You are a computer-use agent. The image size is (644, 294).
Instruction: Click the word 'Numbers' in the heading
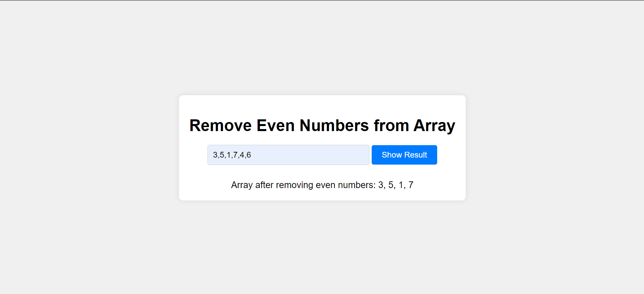[334, 126]
